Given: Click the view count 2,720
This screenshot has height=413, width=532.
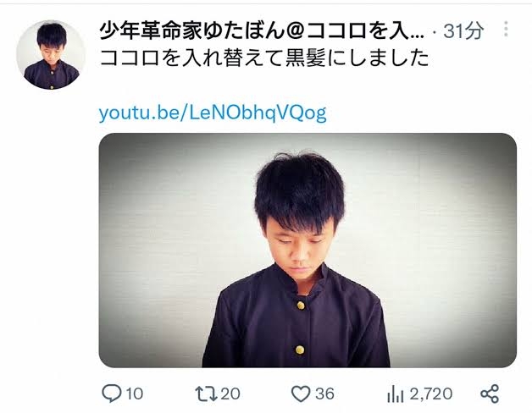Looking at the screenshot, I should click(431, 394).
